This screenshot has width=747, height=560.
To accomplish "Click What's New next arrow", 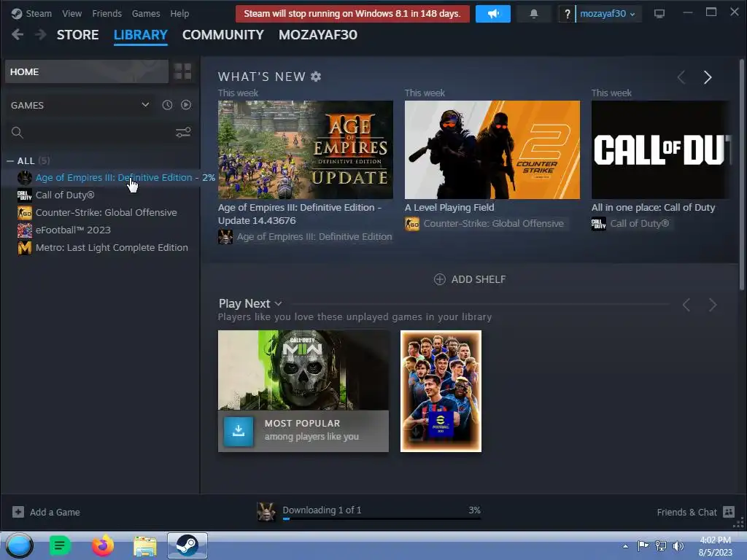I will tap(708, 77).
